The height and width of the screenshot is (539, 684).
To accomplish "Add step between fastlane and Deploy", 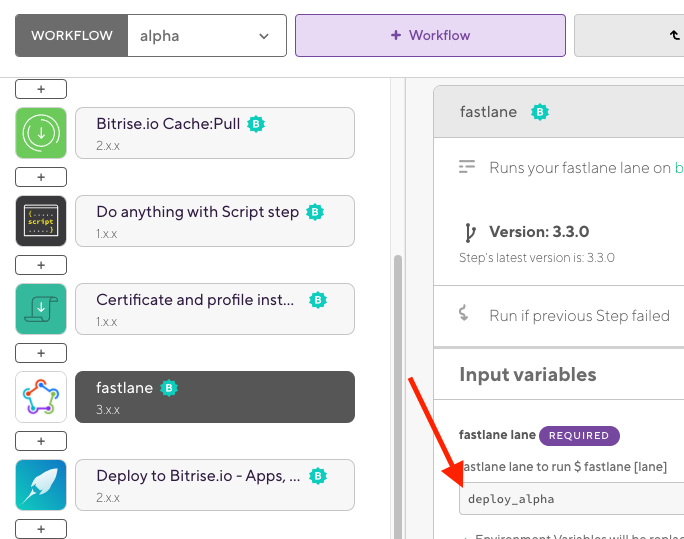I will [x=41, y=441].
